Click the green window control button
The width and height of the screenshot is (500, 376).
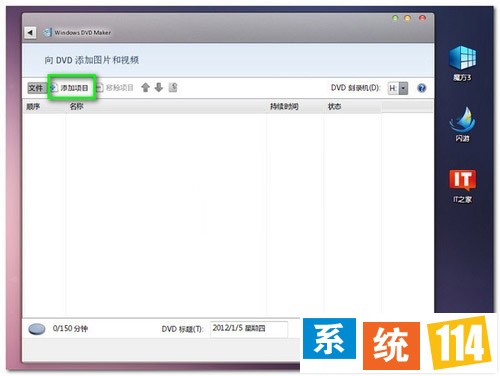pyautogui.click(x=395, y=18)
